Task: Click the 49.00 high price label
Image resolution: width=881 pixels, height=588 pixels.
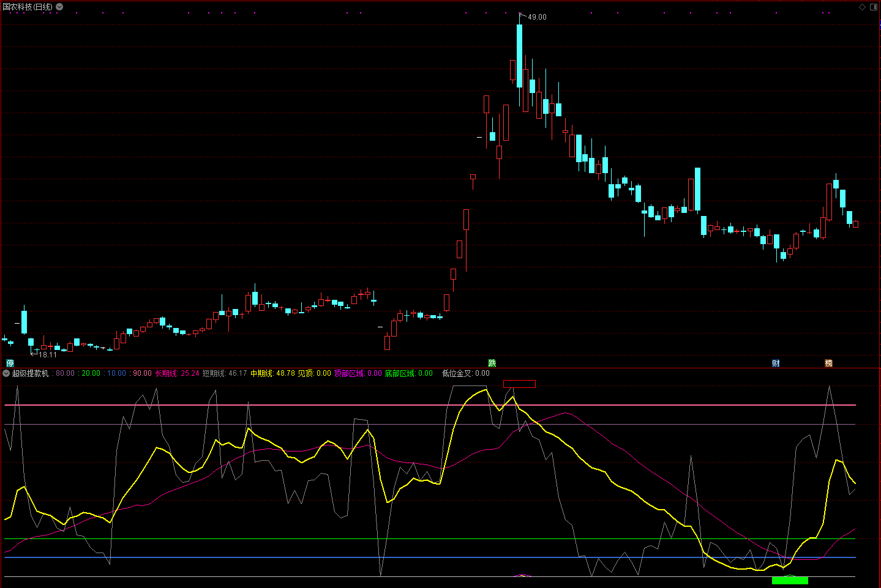Action: tap(537, 17)
